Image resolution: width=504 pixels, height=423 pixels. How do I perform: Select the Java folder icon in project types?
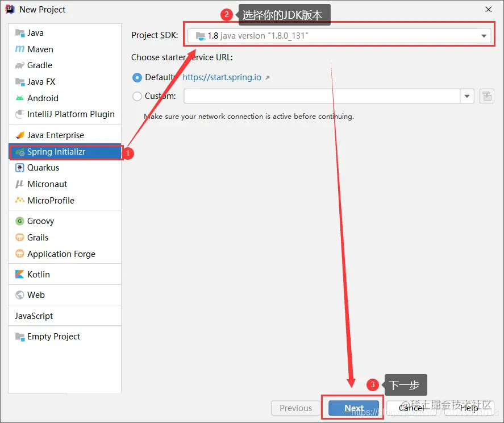pos(20,33)
